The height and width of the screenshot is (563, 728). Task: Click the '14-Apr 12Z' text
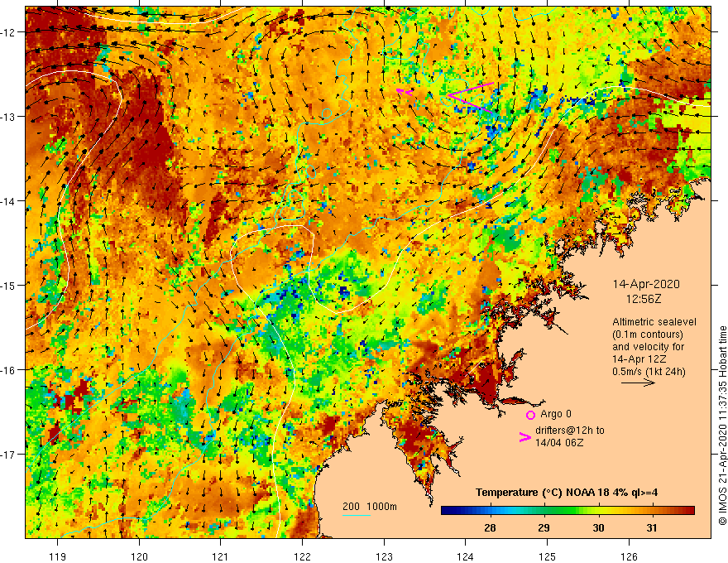(x=639, y=359)
